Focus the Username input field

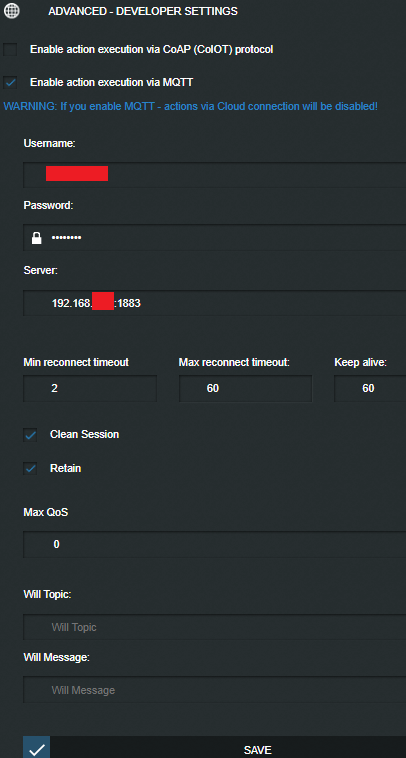(x=215, y=175)
